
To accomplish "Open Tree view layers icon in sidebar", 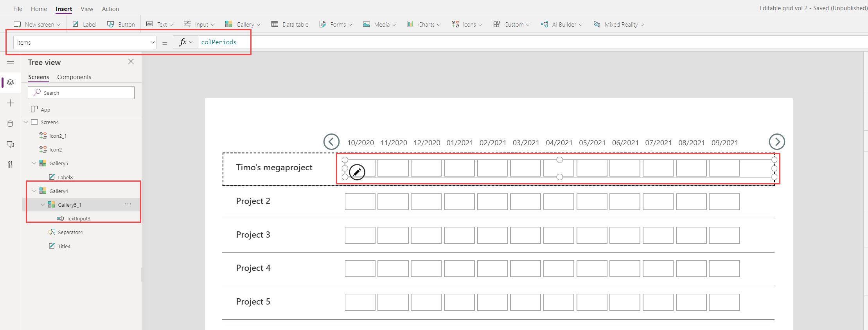I will pos(11,82).
